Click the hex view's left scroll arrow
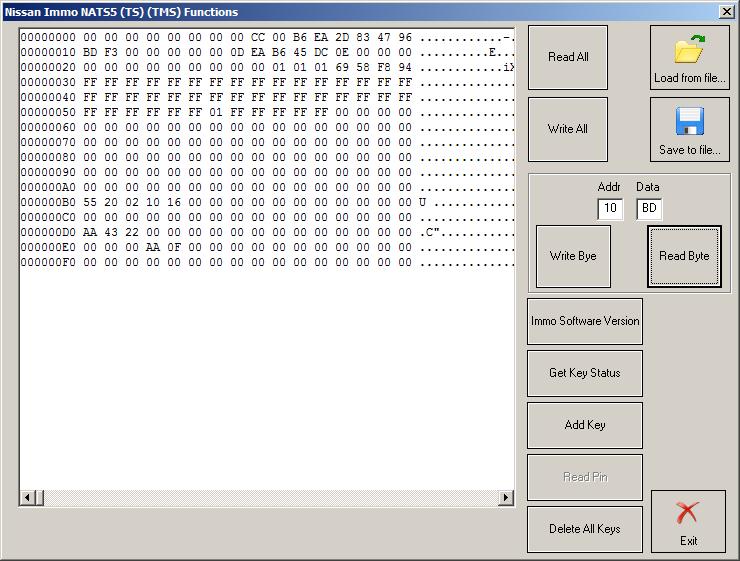The width and height of the screenshot is (740, 561). point(27,498)
